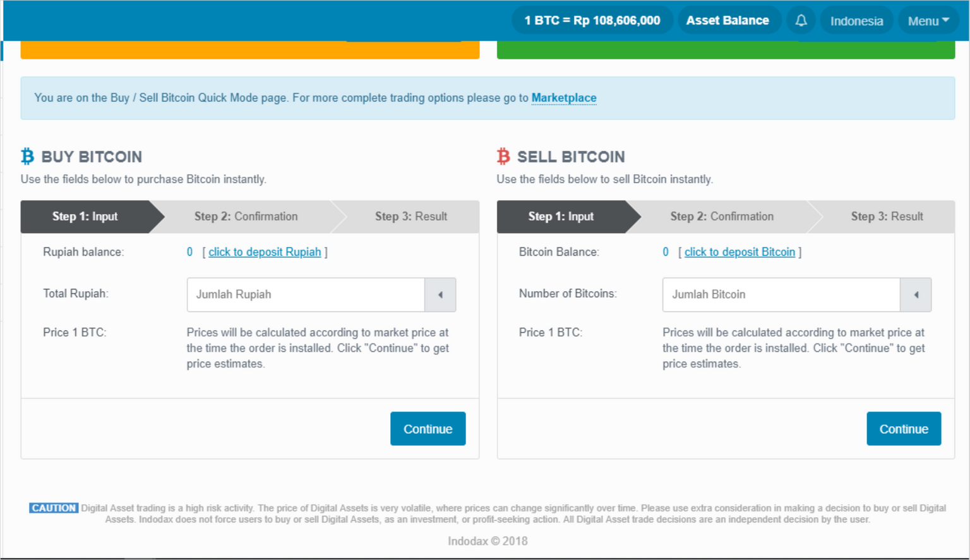Focus the Jumlah Bitcoin input field

click(x=781, y=295)
